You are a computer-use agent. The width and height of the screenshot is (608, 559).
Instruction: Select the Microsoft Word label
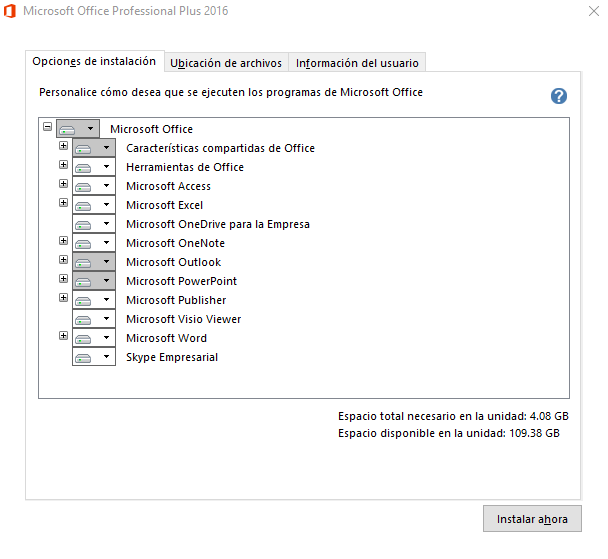point(166,338)
